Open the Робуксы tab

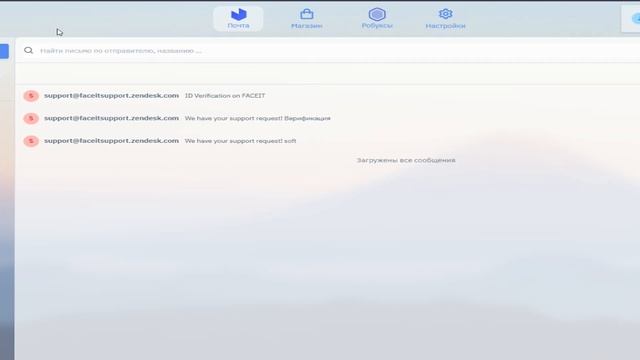point(377,19)
